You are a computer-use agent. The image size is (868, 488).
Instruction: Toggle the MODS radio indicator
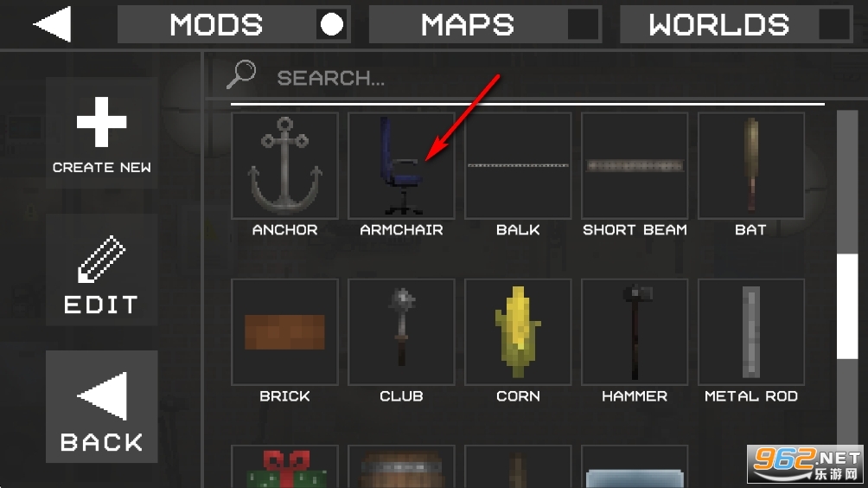[332, 24]
